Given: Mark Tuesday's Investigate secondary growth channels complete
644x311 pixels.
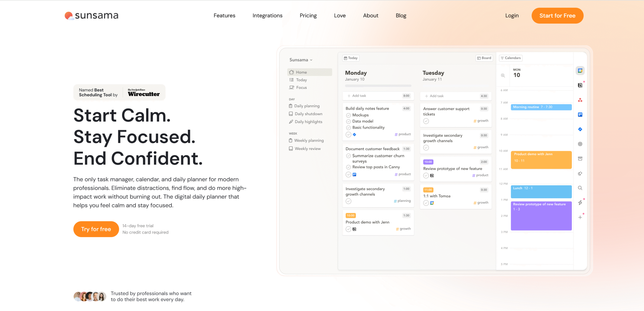Looking at the screenshot, I should tap(426, 147).
